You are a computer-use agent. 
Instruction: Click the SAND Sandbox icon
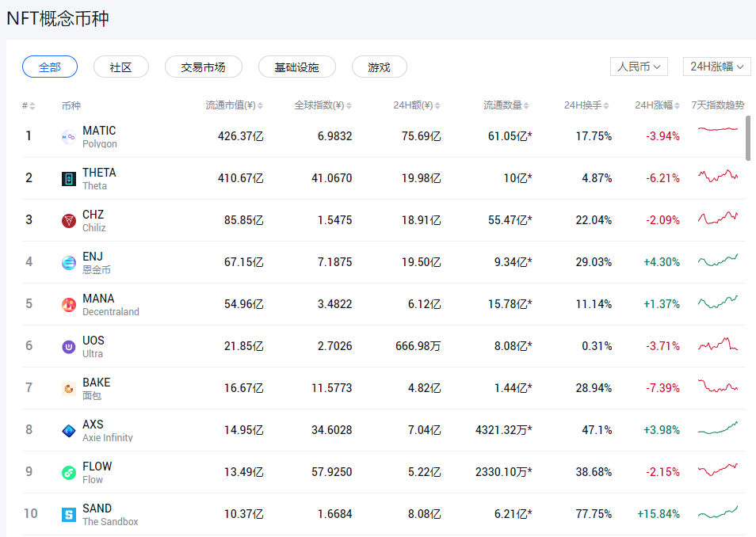coord(69,515)
